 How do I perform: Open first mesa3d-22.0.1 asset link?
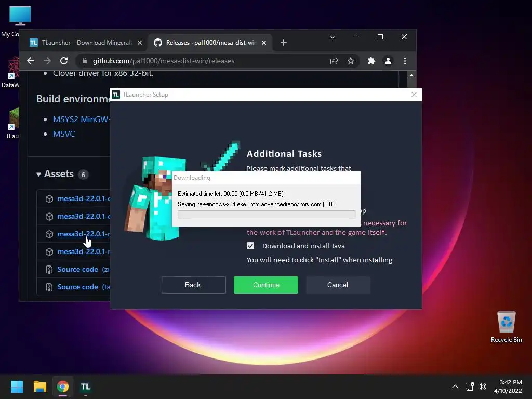click(x=84, y=199)
